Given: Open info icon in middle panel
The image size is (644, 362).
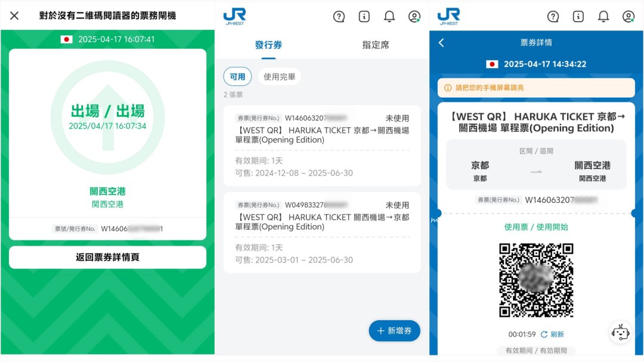Looking at the screenshot, I should 364,17.
